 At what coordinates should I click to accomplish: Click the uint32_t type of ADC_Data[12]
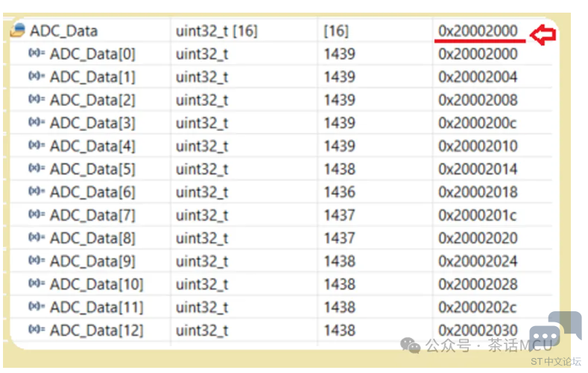tap(202, 331)
